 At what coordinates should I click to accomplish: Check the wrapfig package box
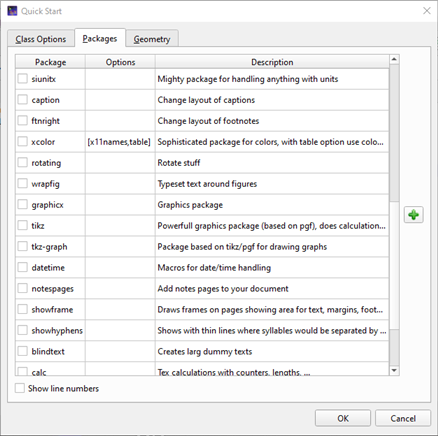(x=22, y=183)
